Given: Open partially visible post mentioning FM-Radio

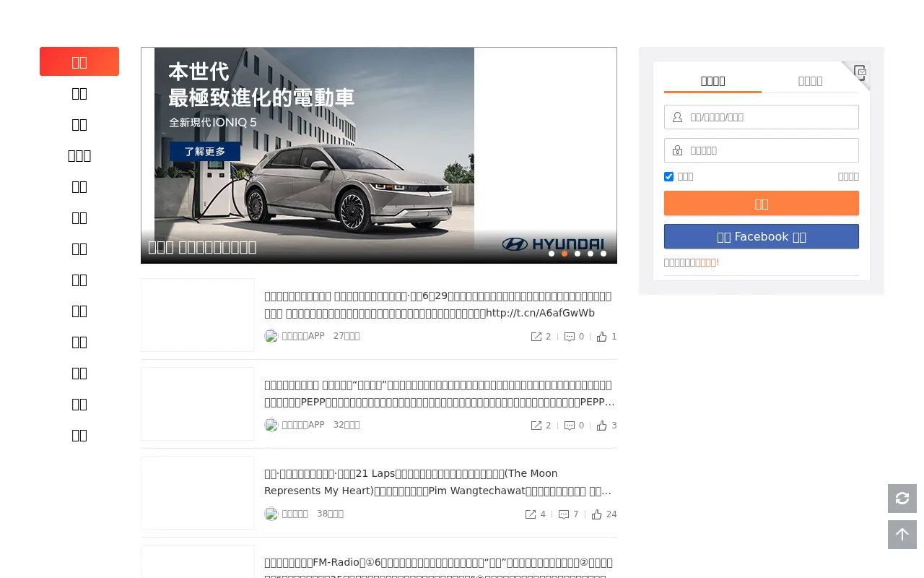Looking at the screenshot, I should click(440, 566).
